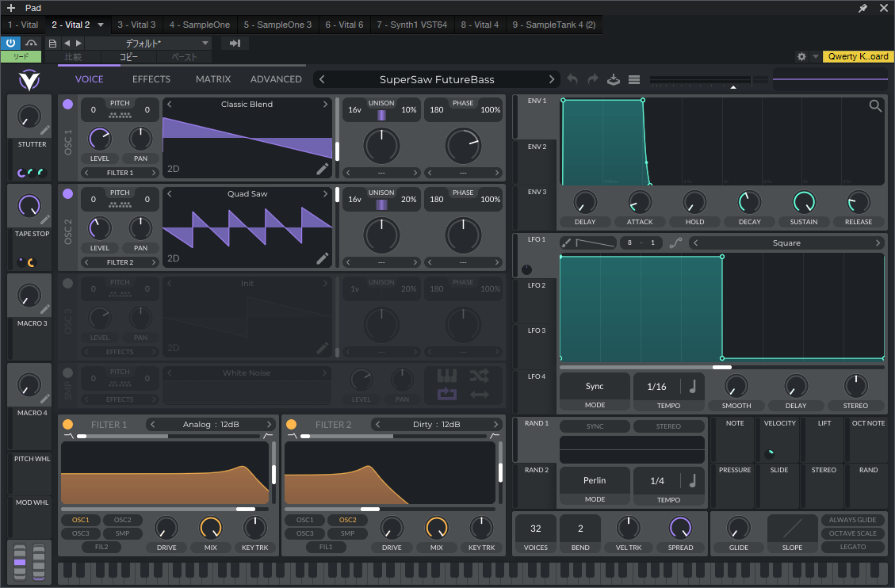The image size is (895, 588).
Task: Click the Filter 1 cutoff slider handle
Action: click(x=246, y=509)
